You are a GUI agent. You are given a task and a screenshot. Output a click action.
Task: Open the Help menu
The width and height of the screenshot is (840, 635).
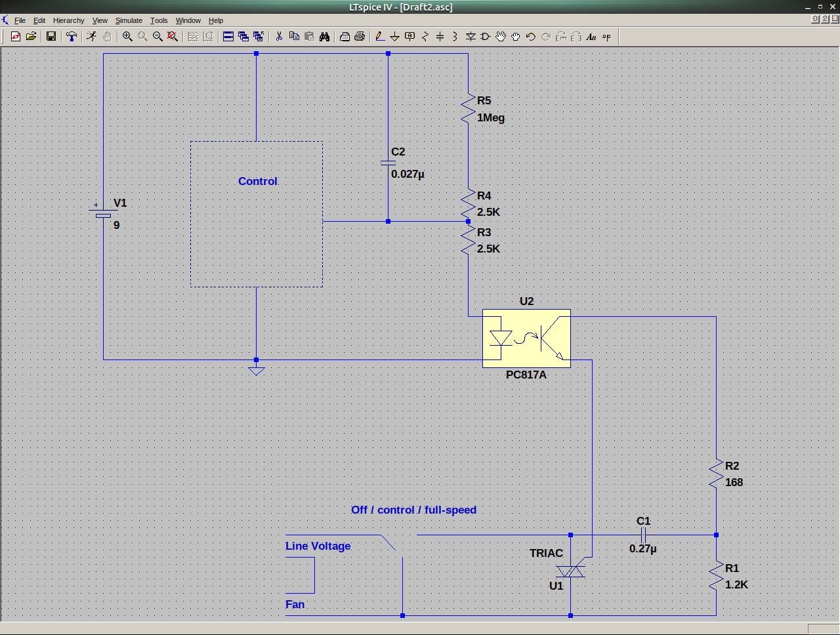[x=216, y=20]
